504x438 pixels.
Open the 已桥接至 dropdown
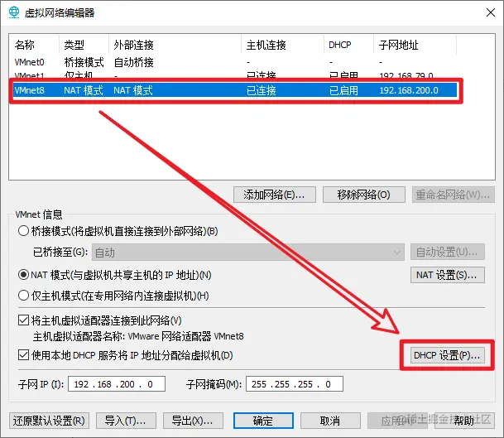248,253
